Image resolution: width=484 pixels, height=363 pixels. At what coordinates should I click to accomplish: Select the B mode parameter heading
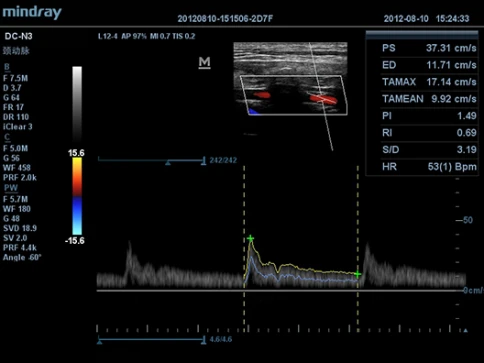(7, 67)
